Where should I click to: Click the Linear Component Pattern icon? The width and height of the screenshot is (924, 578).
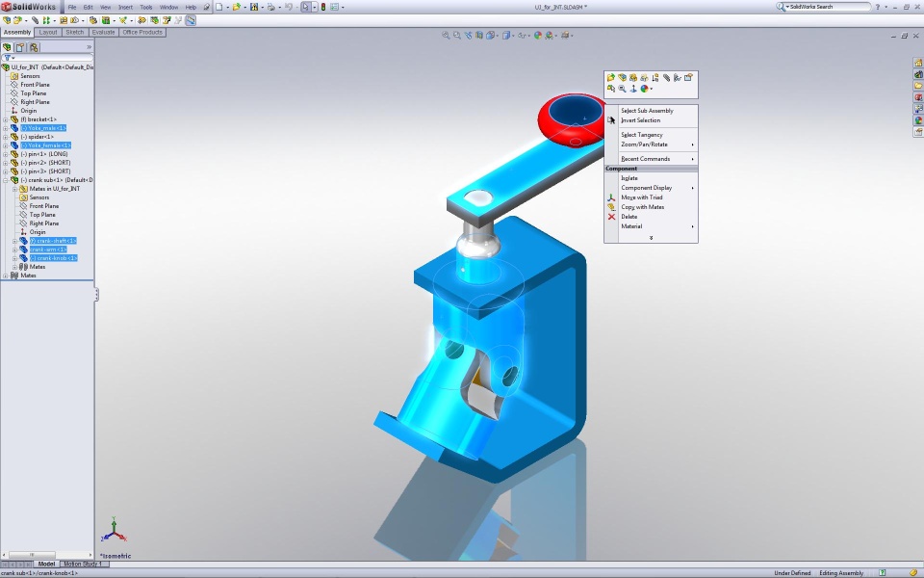tap(46, 20)
